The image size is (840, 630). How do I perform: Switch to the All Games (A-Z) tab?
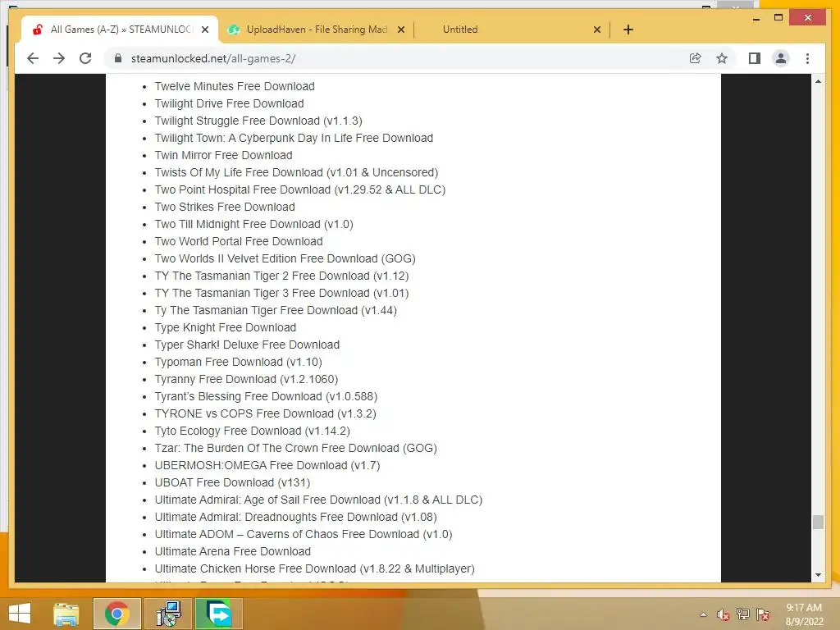pyautogui.click(x=119, y=30)
